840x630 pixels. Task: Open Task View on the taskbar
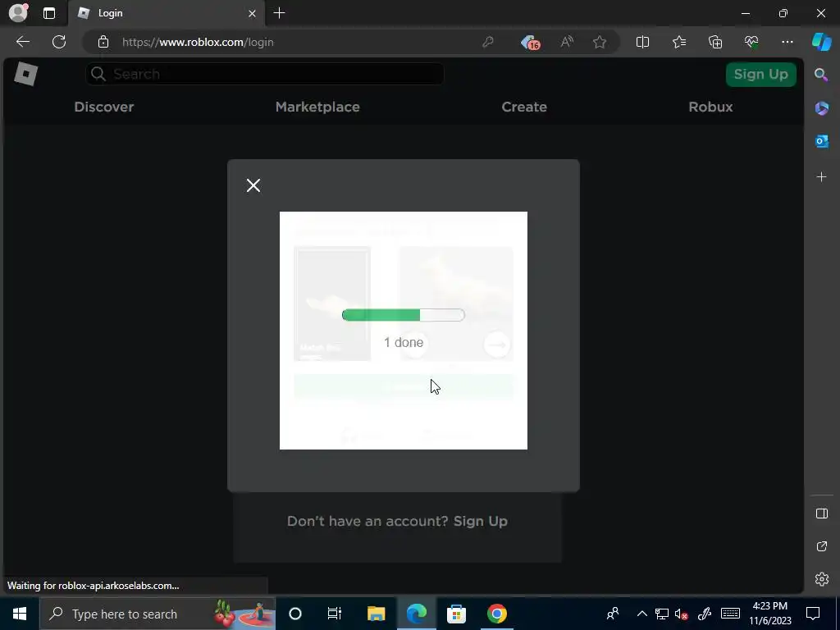[335, 614]
